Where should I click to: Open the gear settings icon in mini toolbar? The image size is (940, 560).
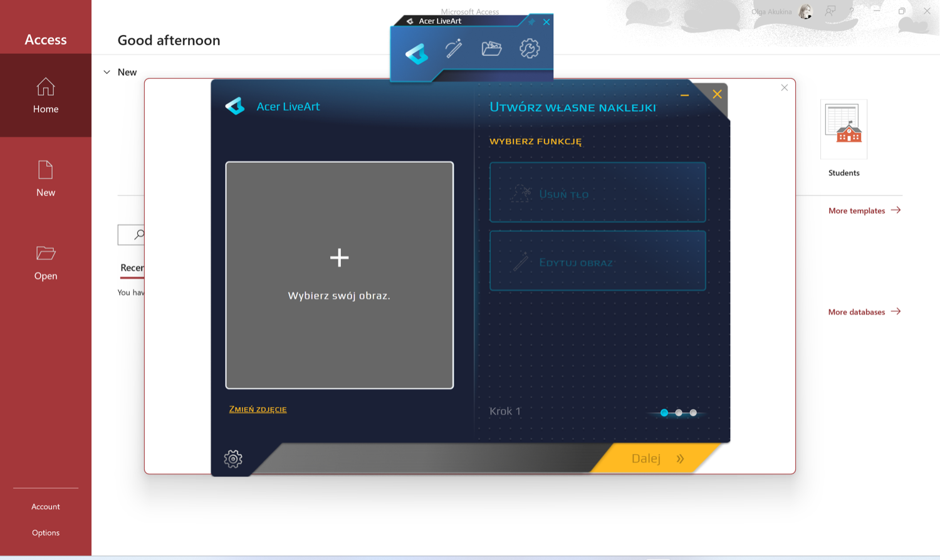[x=530, y=48]
